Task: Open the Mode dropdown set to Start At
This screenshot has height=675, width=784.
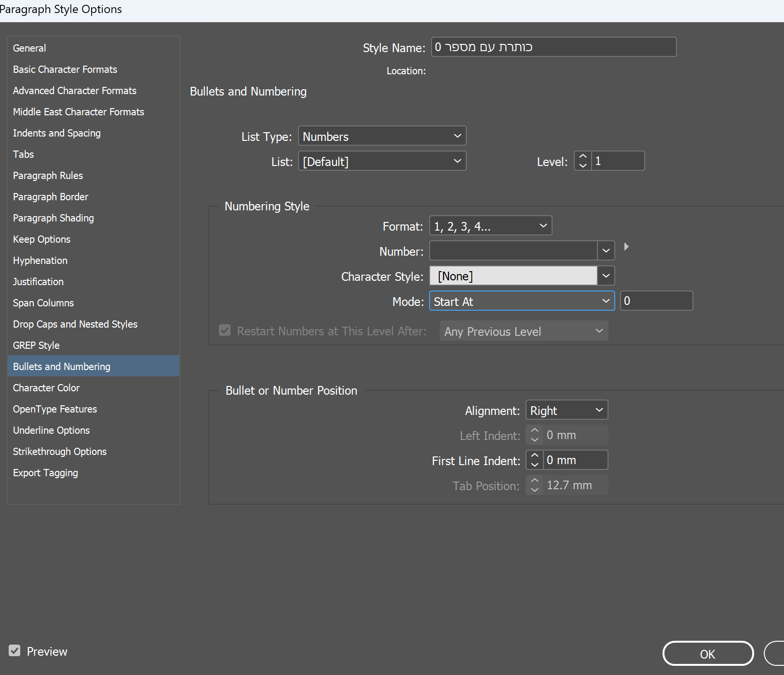Action: click(522, 301)
